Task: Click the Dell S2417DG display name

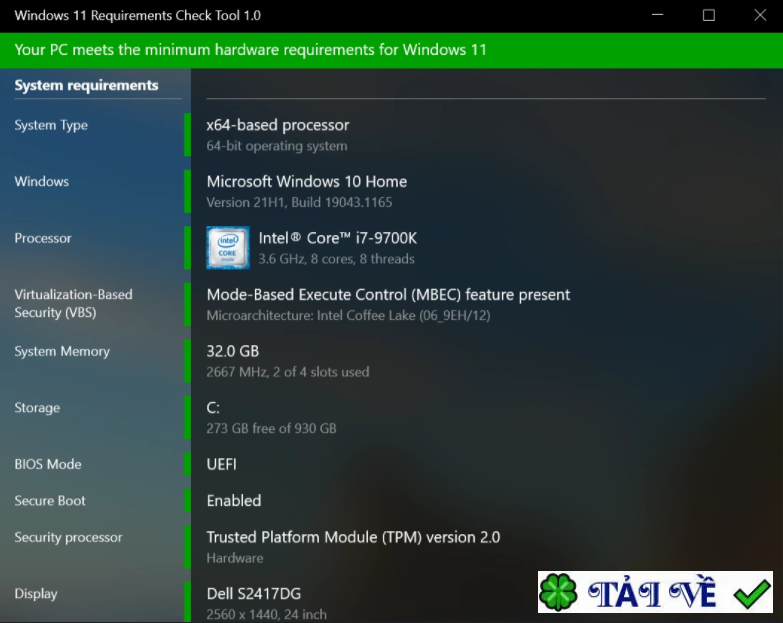Action: click(254, 594)
